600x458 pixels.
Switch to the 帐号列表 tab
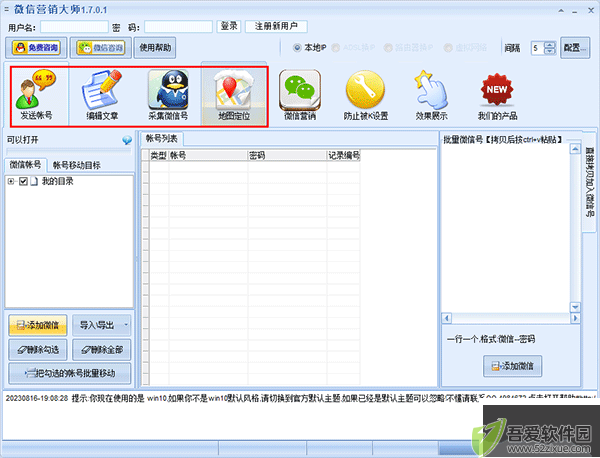(162, 139)
